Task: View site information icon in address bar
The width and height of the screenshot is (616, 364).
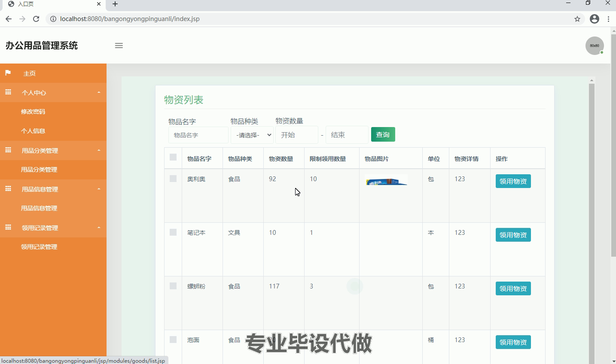Action: point(53,19)
